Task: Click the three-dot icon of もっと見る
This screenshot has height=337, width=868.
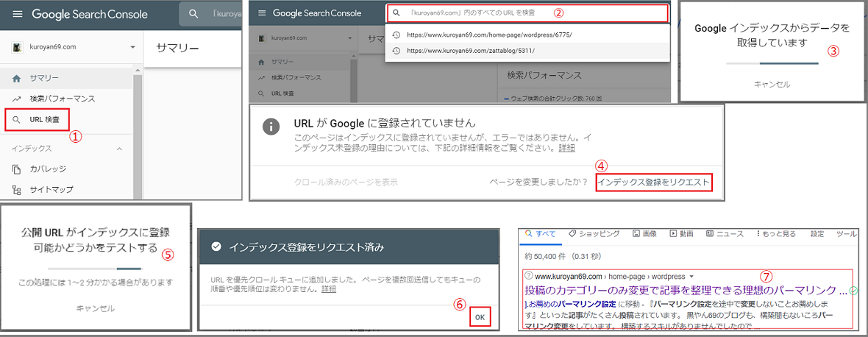Action: (x=758, y=233)
